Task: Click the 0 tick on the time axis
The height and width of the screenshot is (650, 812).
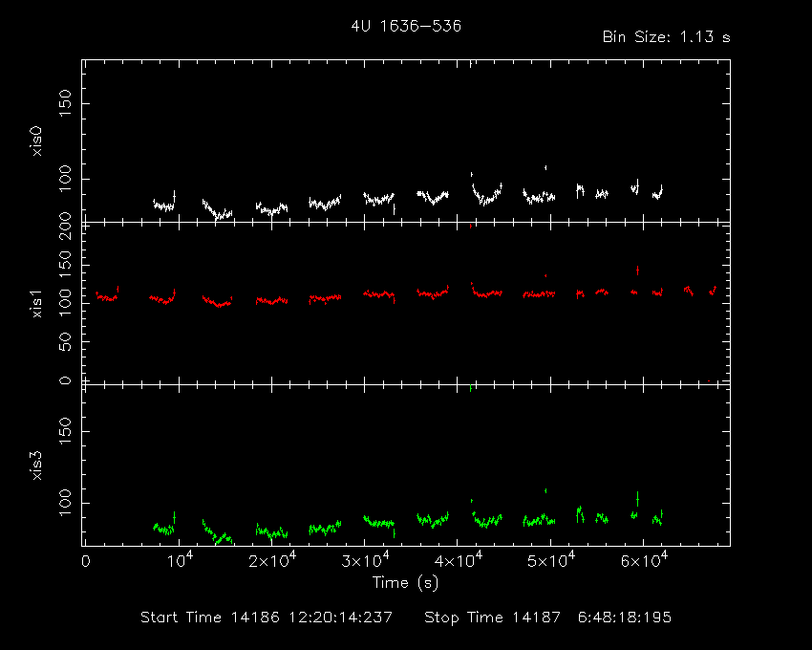Action: [86, 561]
